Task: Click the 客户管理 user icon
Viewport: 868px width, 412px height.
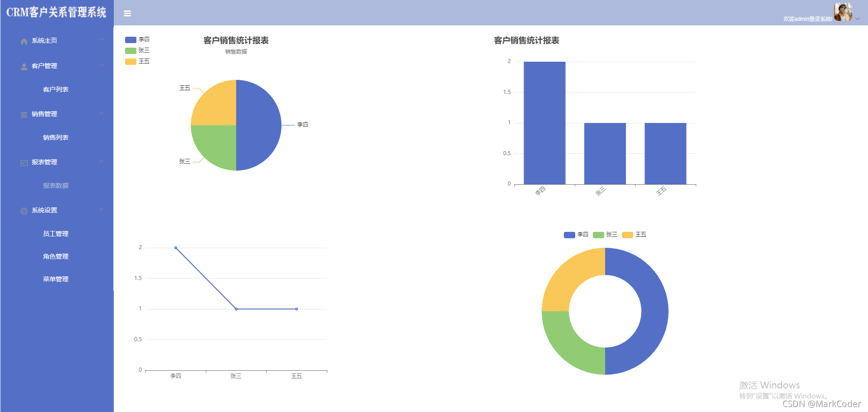Action: point(24,66)
